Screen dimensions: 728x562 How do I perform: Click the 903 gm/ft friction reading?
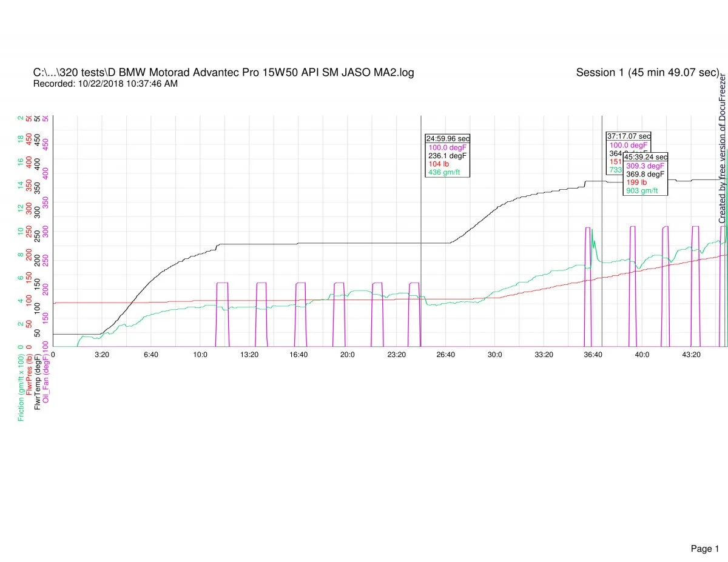(642, 191)
